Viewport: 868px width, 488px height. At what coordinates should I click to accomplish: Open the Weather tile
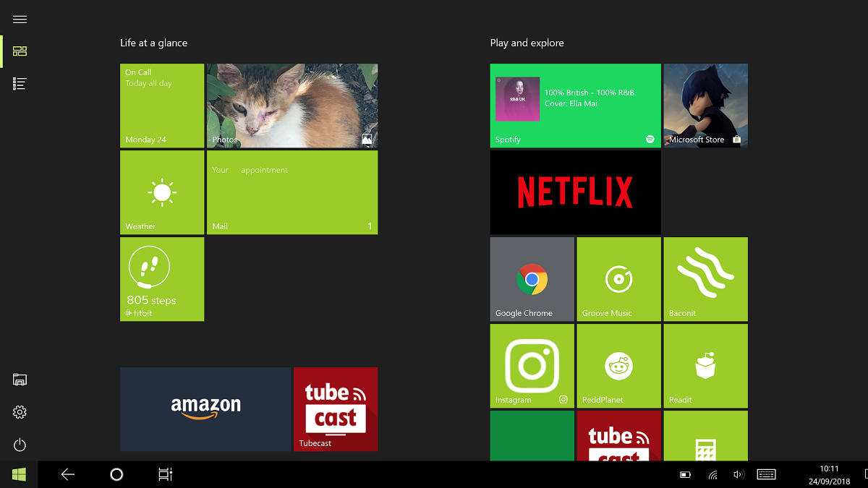162,192
